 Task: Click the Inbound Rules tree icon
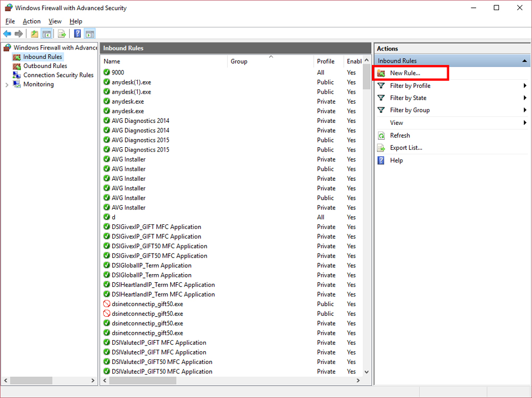click(x=16, y=57)
